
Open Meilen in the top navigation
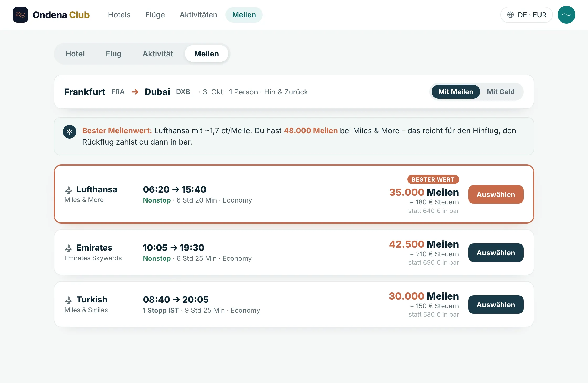pos(244,15)
